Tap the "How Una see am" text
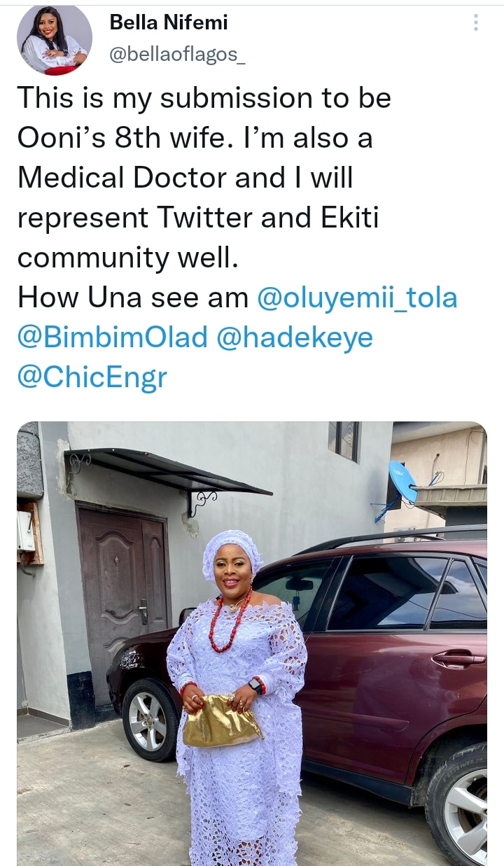Viewport: 504px width, 866px height. tap(133, 298)
